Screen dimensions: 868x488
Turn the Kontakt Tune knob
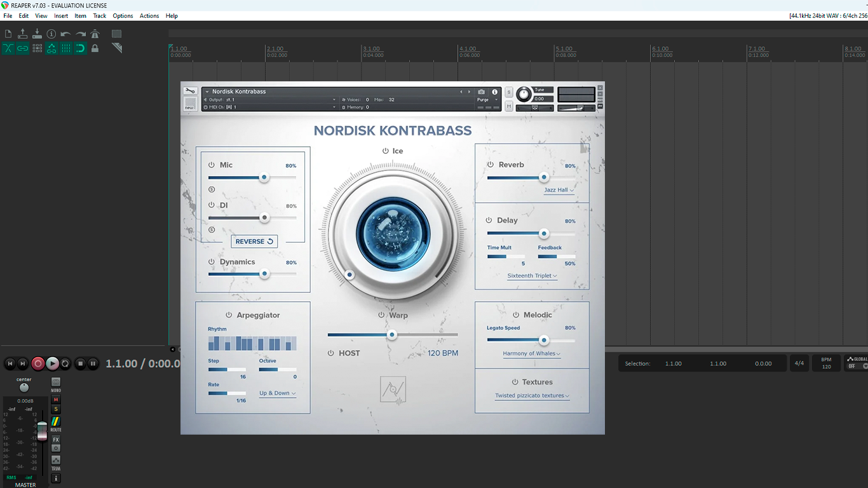tap(524, 95)
